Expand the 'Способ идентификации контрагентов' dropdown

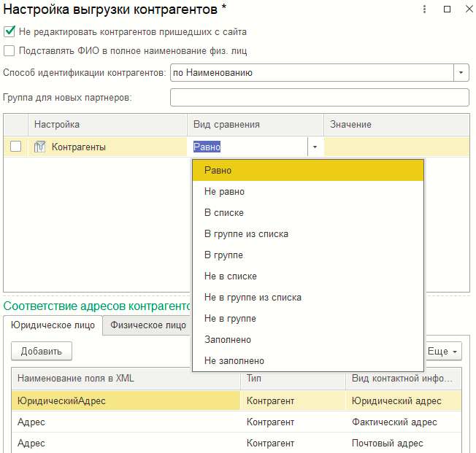461,73
